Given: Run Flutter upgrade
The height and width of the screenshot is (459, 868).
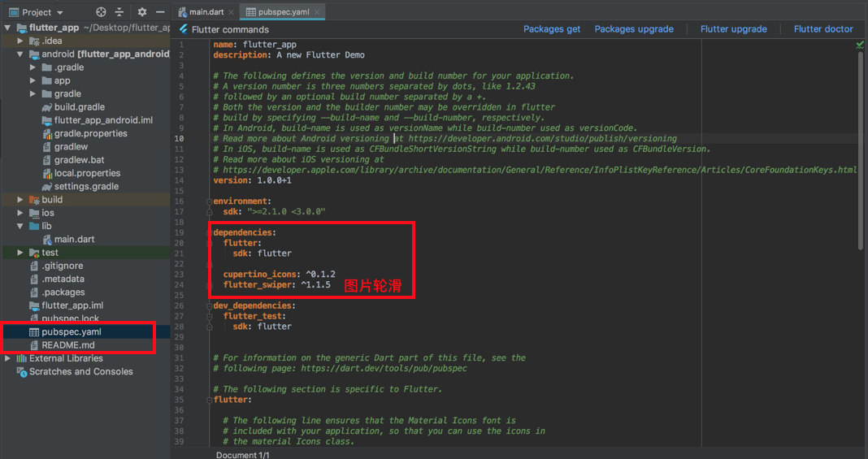Looking at the screenshot, I should (733, 29).
